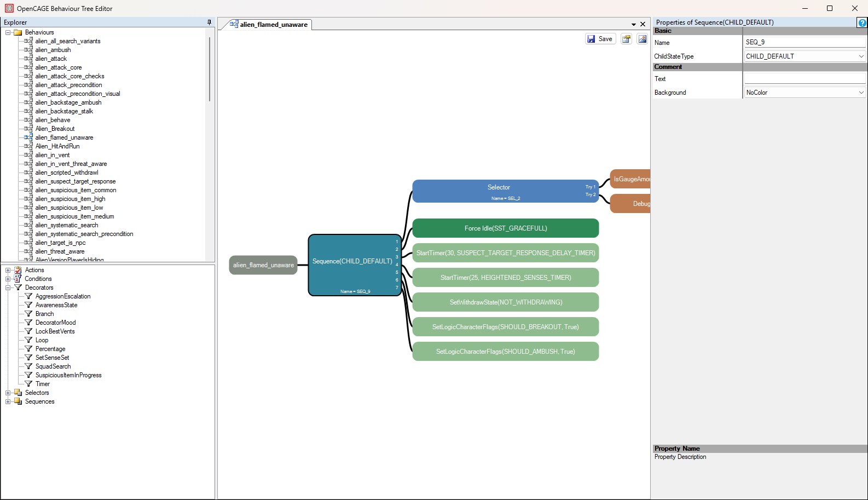Image resolution: width=868 pixels, height=500 pixels.
Task: Switch to the alien_flamed_unaware tab
Action: click(269, 25)
